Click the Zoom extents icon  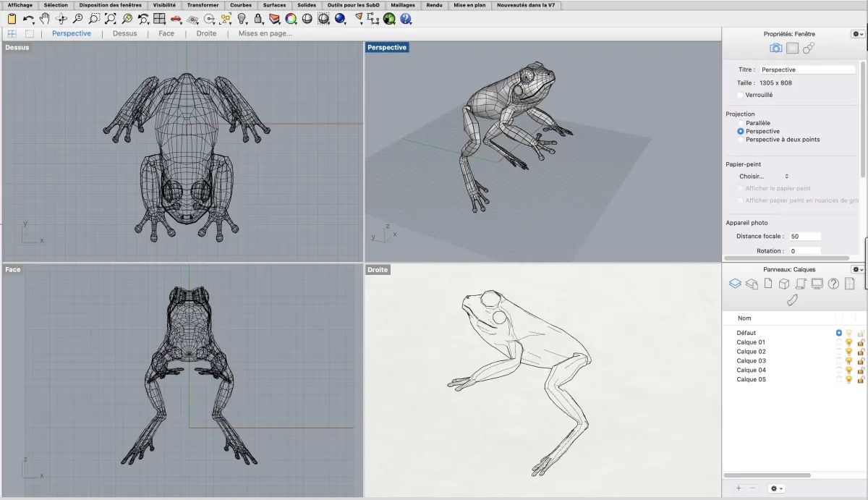pyautogui.click(x=110, y=18)
